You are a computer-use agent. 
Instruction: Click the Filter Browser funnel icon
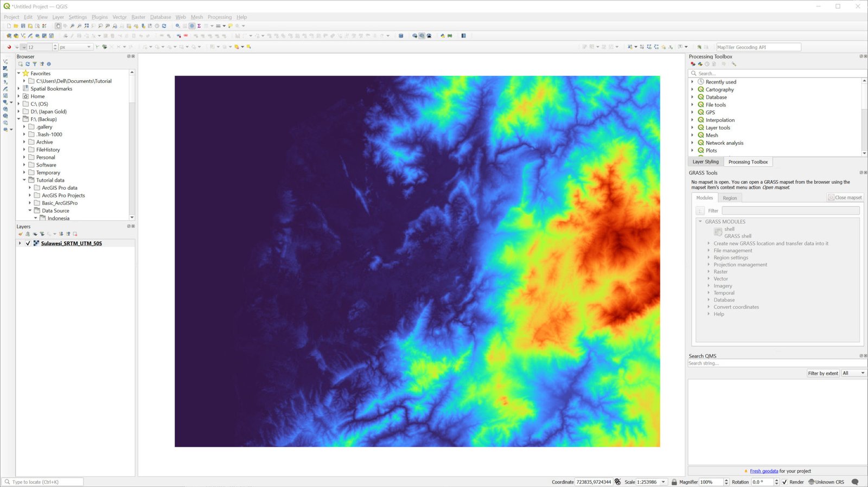click(35, 64)
